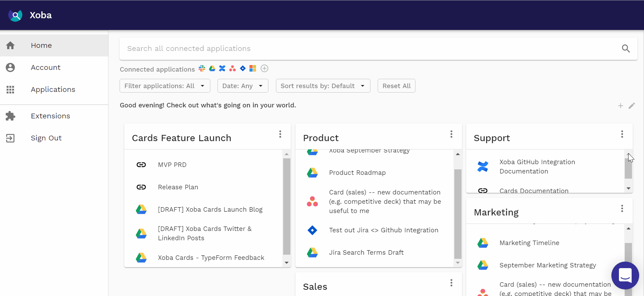Open the Sort results by dropdown

tap(323, 86)
